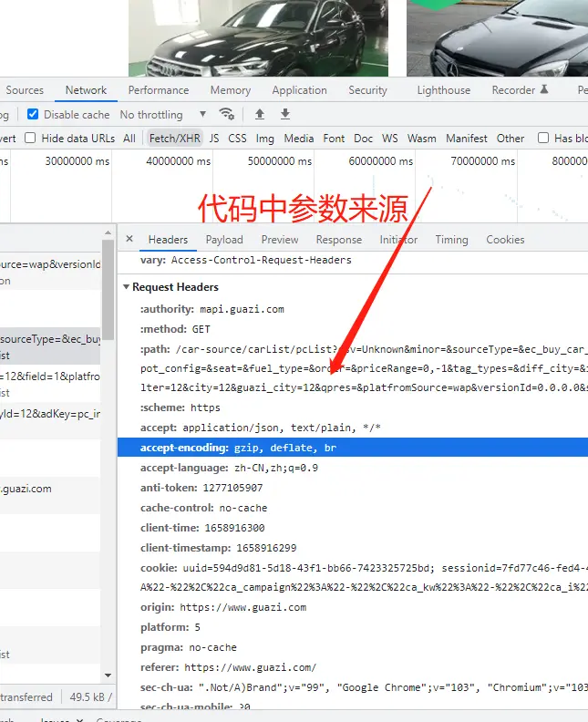
Task: Close the request details pane
Action: pyautogui.click(x=129, y=239)
